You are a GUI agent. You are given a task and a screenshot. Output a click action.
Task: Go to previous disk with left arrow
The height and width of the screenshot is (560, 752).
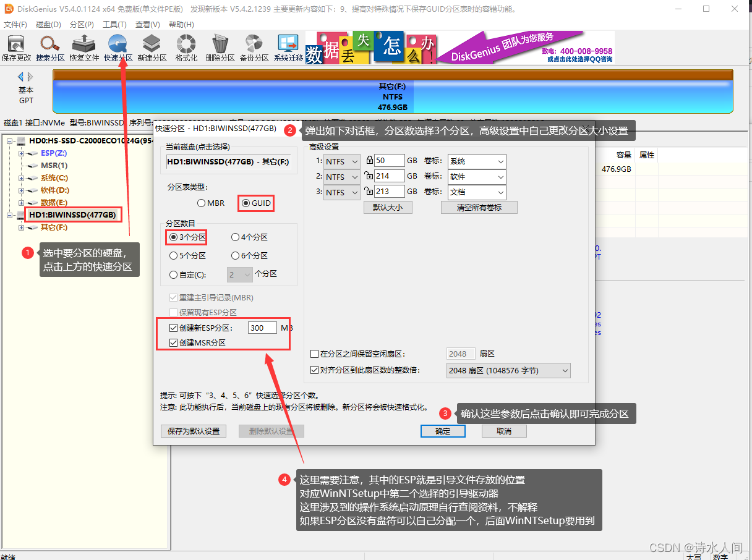click(20, 77)
